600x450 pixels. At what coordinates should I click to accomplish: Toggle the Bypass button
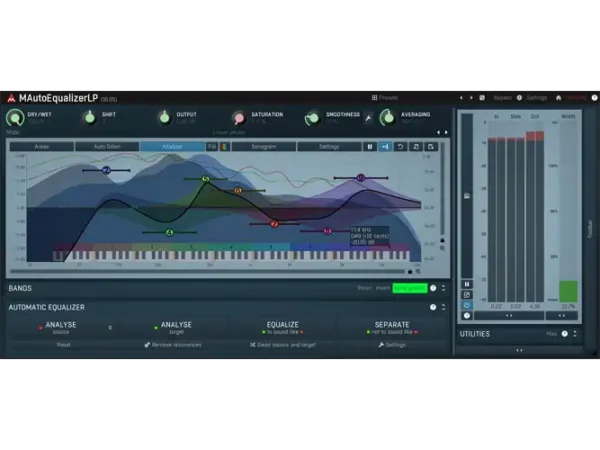coord(502,98)
